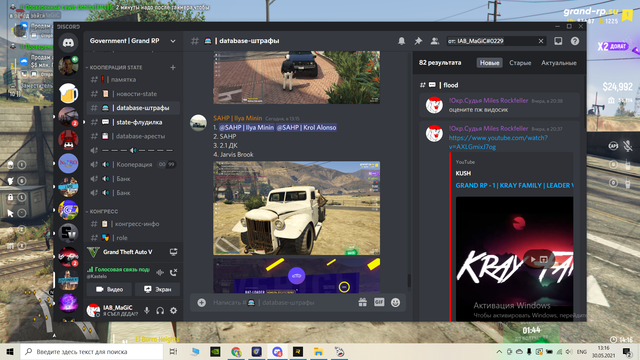Open white truck screenshot attachment

tap(296, 208)
